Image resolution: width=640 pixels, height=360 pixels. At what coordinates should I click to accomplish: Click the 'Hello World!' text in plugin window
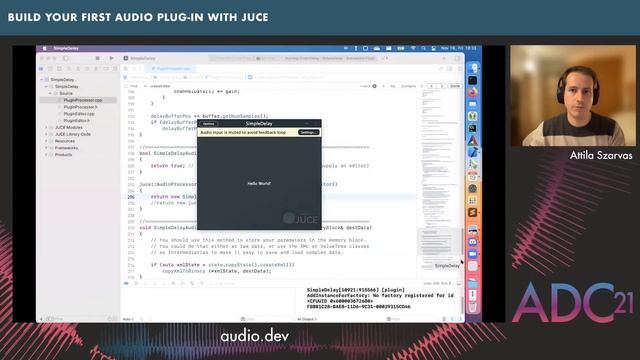pyautogui.click(x=259, y=184)
